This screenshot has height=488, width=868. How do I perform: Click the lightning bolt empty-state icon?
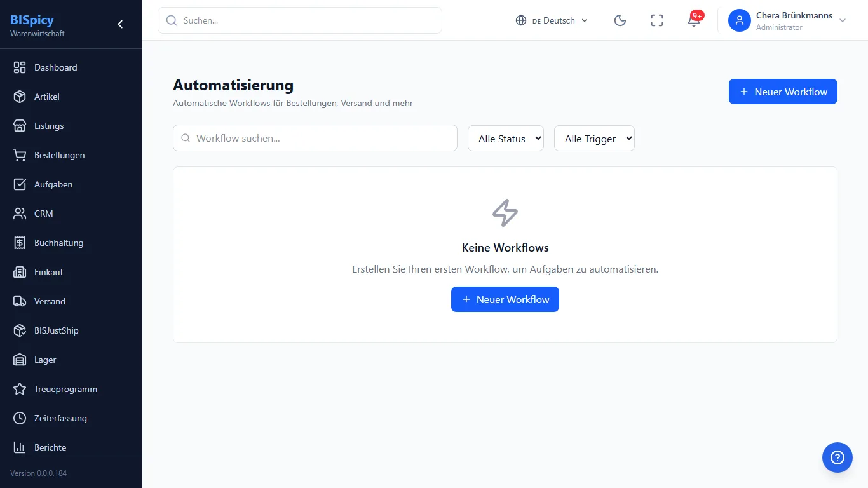(x=505, y=213)
